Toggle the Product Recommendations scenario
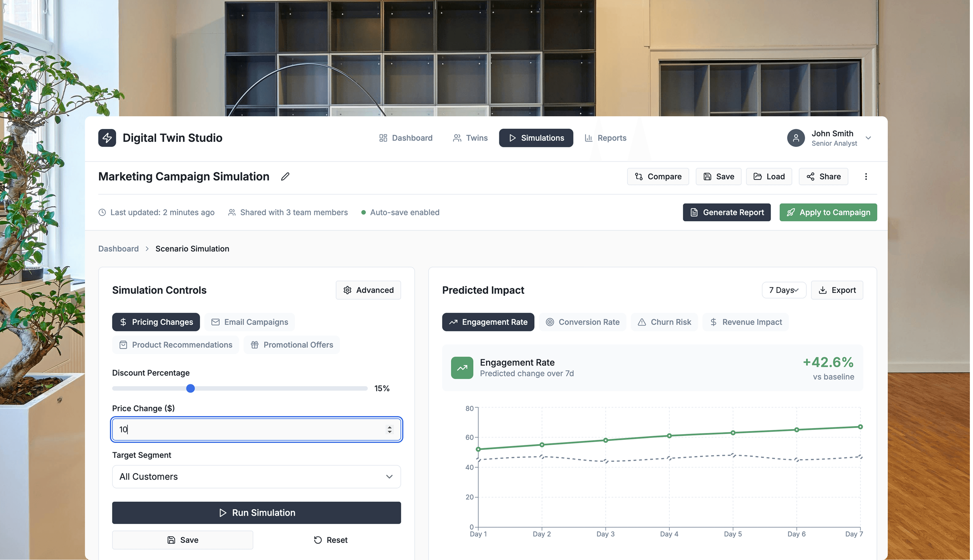The height and width of the screenshot is (560, 973). 175,345
